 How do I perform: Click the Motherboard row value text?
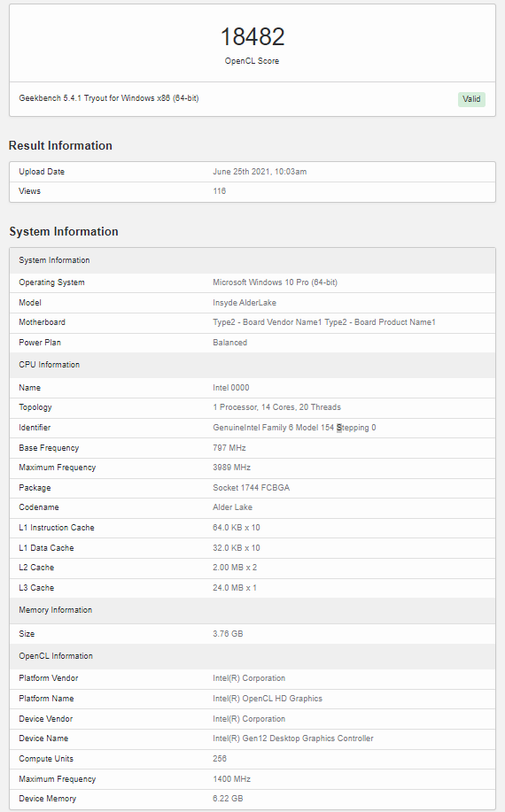(324, 322)
